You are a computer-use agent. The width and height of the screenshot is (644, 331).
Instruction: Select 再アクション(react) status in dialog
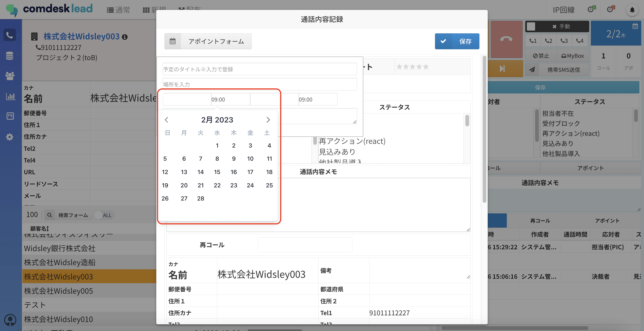(x=352, y=141)
